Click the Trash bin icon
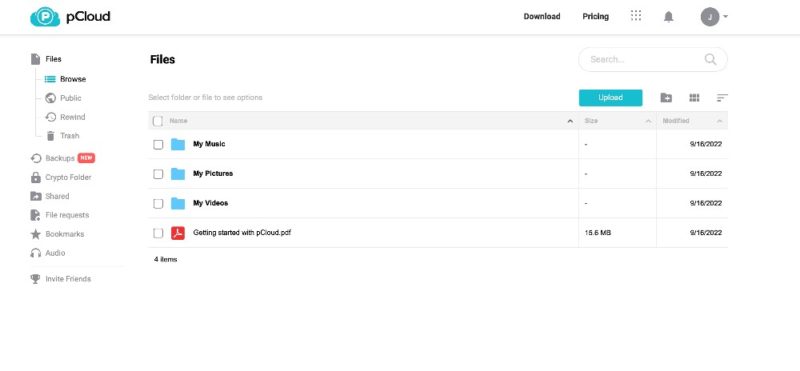800x371 pixels. pyautogui.click(x=50, y=136)
